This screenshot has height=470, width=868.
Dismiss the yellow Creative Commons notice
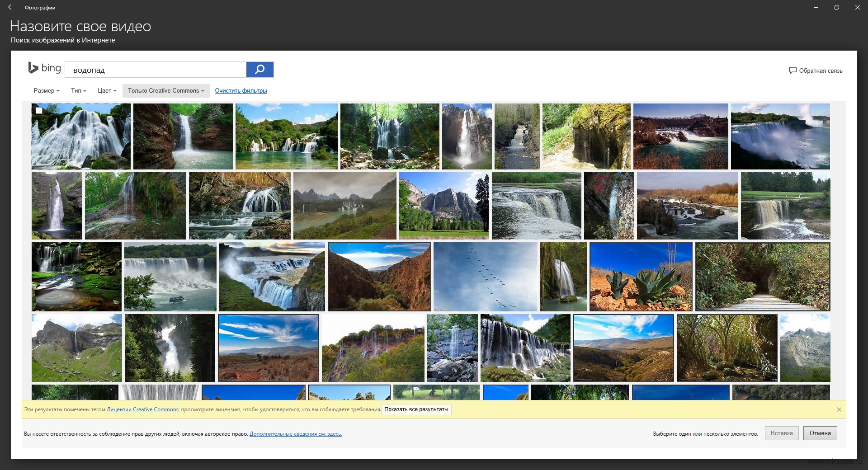coord(839,409)
